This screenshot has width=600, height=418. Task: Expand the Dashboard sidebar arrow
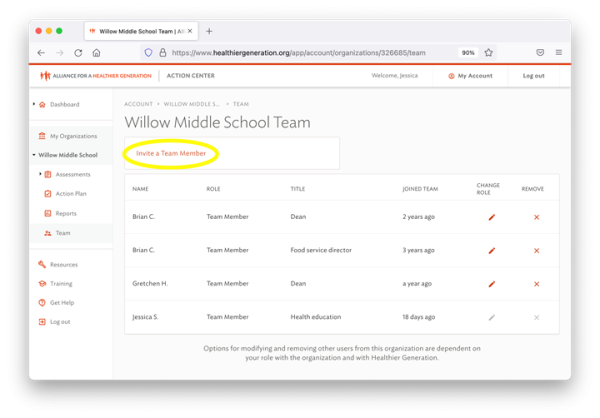34,104
